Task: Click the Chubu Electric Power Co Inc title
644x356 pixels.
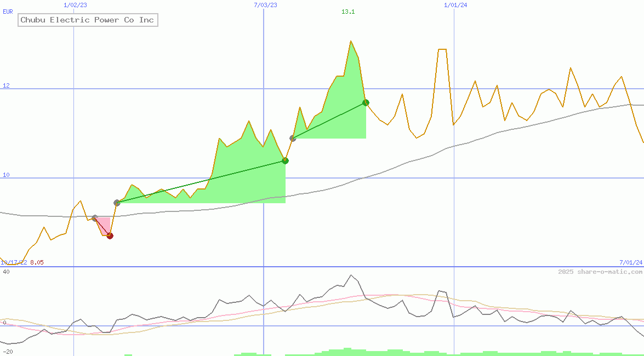Action: click(88, 20)
